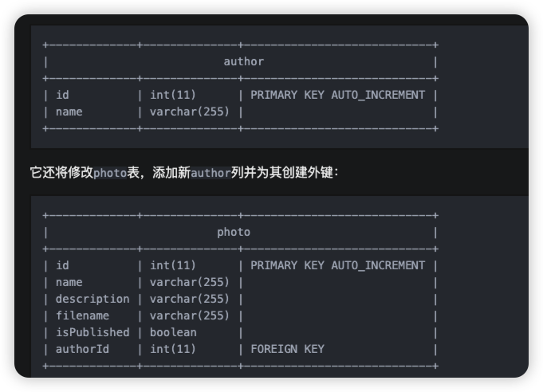
Task: Click PRIMARY KEY AUTO_INCREMENT in author table
Action: click(337, 95)
